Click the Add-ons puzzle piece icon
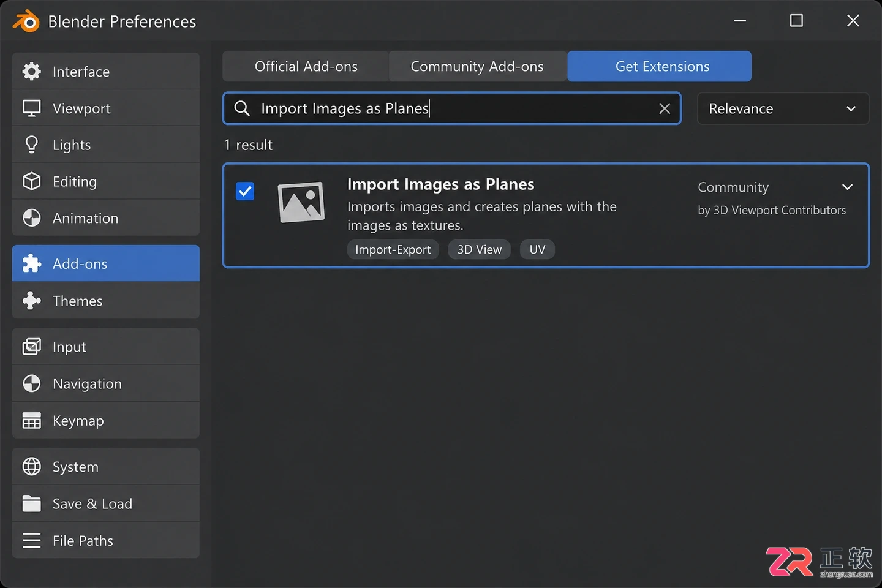Image resolution: width=882 pixels, height=588 pixels. pyautogui.click(x=31, y=263)
